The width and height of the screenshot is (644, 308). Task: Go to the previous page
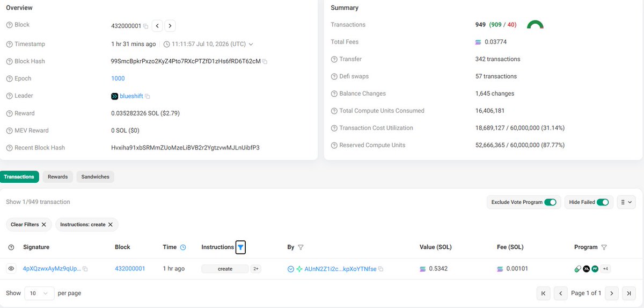point(561,293)
